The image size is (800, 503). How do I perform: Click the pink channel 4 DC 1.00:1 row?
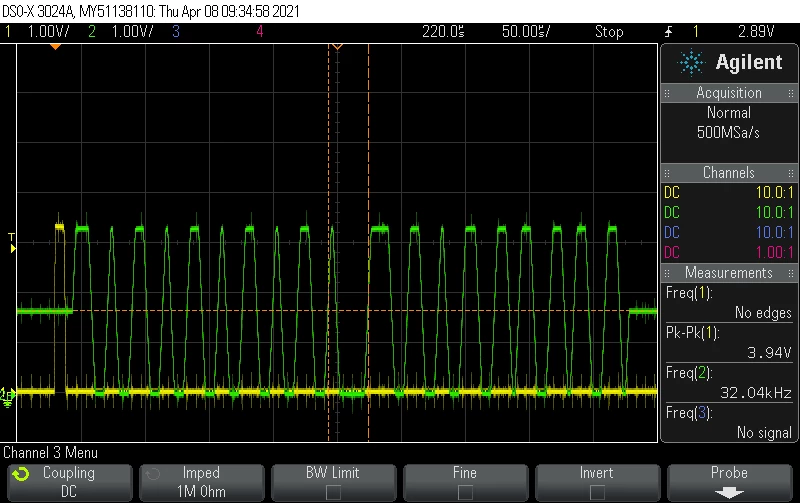pos(729,252)
